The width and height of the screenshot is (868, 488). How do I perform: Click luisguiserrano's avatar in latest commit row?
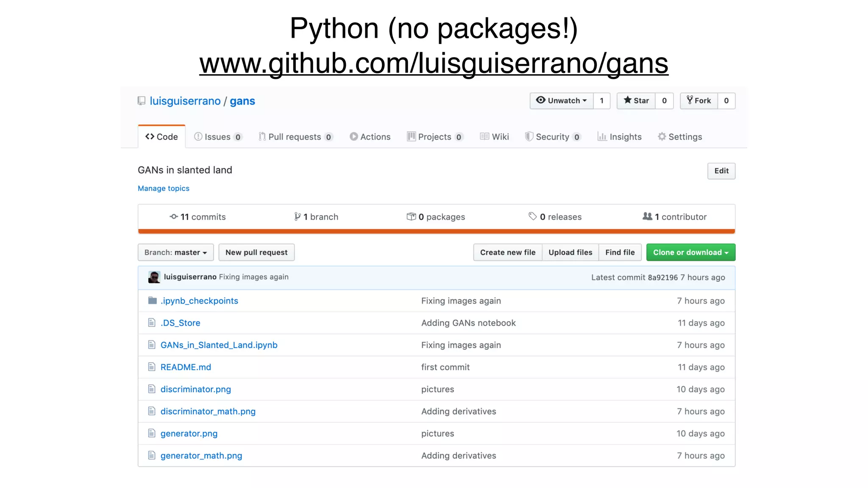pyautogui.click(x=154, y=277)
